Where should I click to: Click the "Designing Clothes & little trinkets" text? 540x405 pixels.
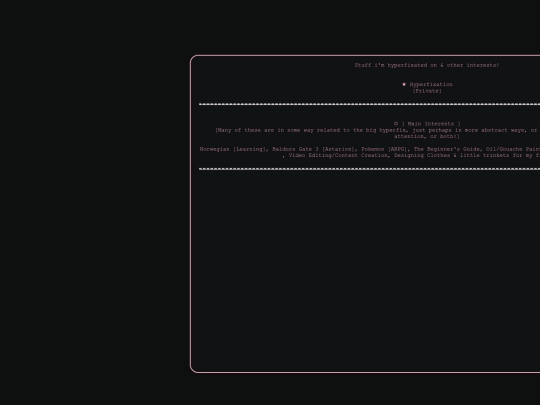(x=451, y=155)
